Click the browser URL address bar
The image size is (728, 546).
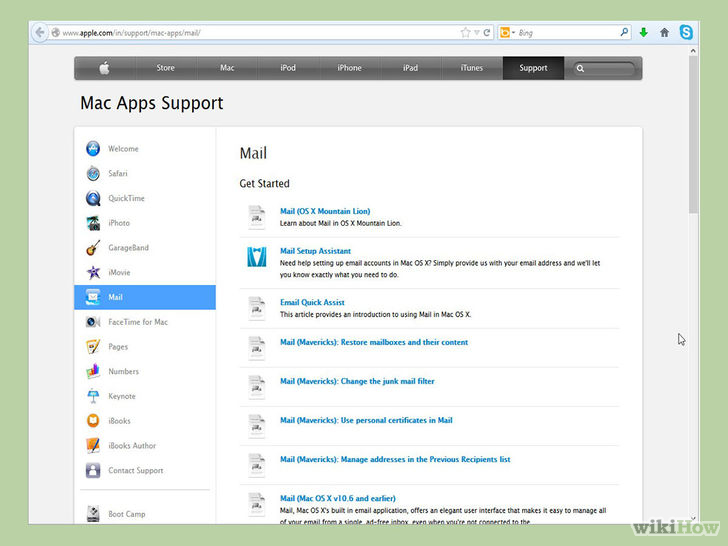(x=260, y=32)
